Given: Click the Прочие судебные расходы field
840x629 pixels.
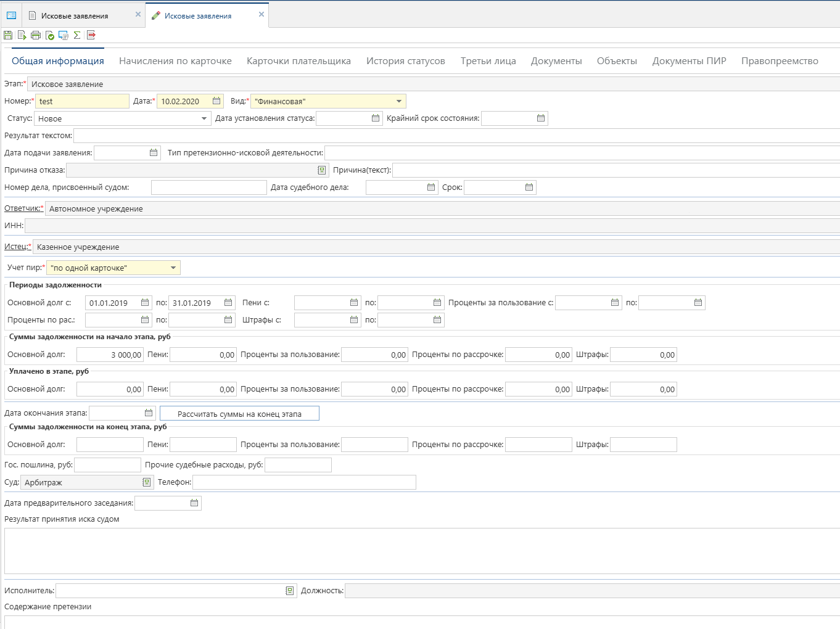Looking at the screenshot, I should point(298,465).
